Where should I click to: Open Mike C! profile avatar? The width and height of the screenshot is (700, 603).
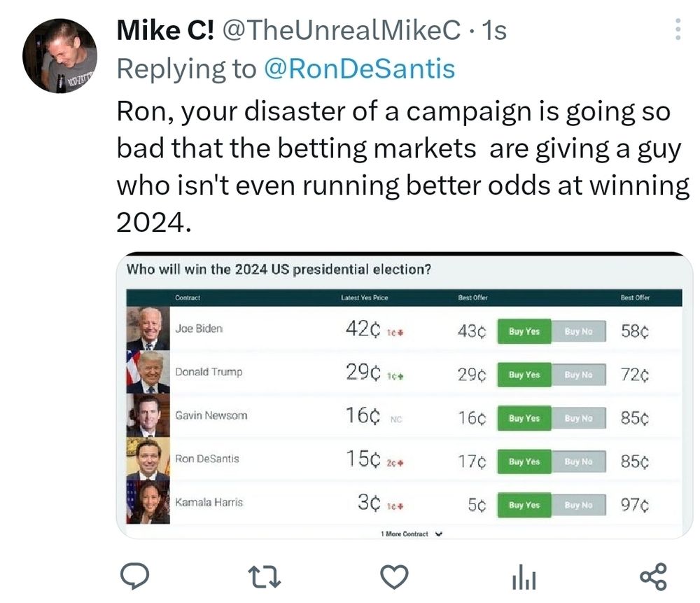point(59,56)
